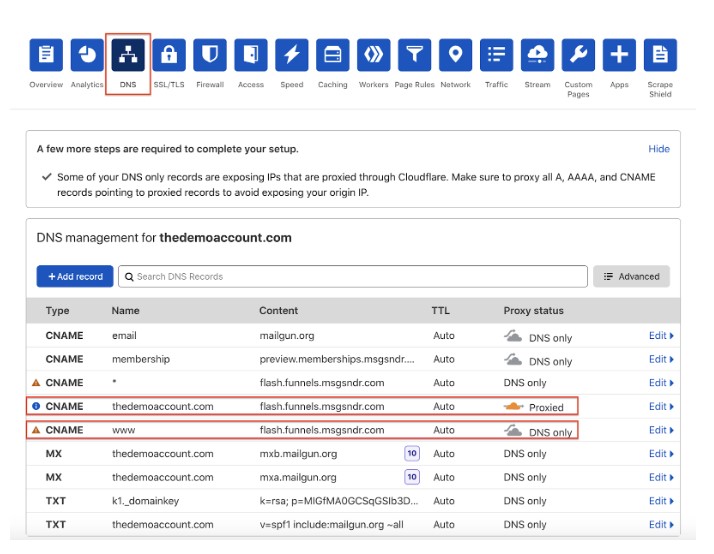This screenshot has height=554, width=714.
Task: Expand Edit for the email CNAME record
Action: click(x=661, y=335)
